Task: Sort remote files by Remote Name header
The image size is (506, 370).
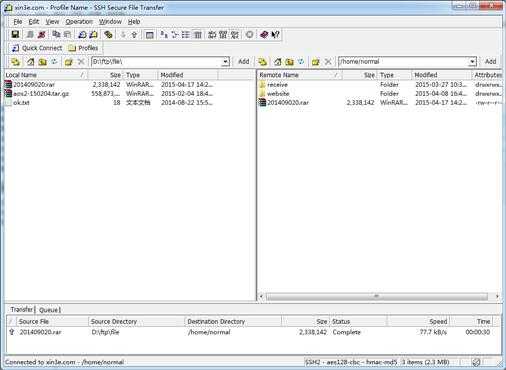Action: click(299, 75)
